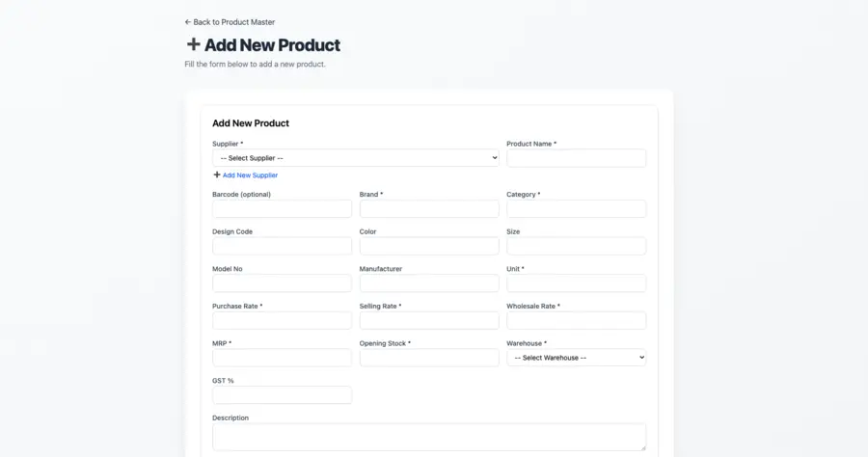Expand the Select Warehouse dropdown
Viewport: 868px width, 457px height.
point(576,358)
